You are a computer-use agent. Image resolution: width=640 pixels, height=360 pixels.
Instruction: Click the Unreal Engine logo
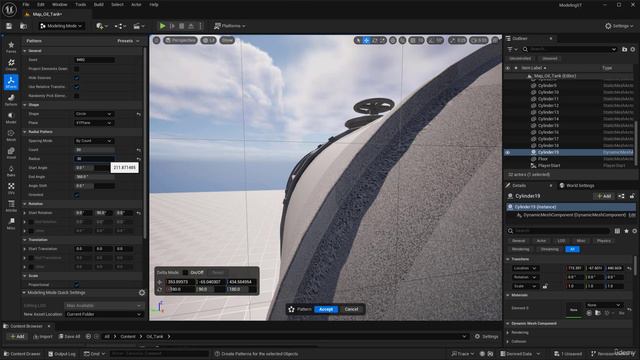pos(9,9)
